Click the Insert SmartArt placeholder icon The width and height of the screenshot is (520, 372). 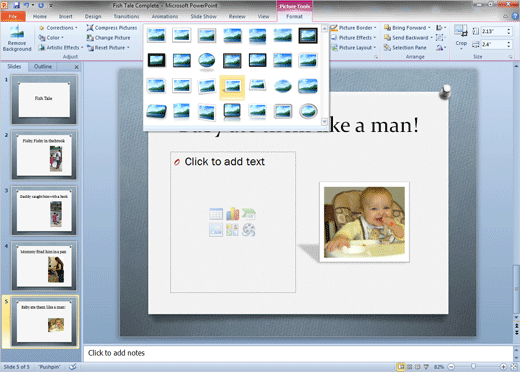click(249, 214)
